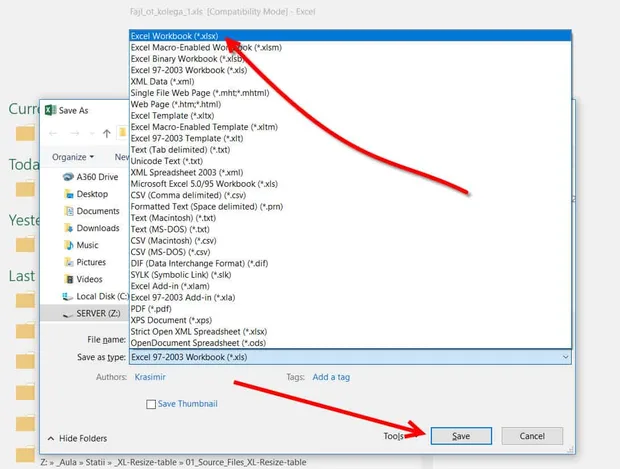Select Formatted Text (Space delimited) (*.prn)

(x=350, y=207)
